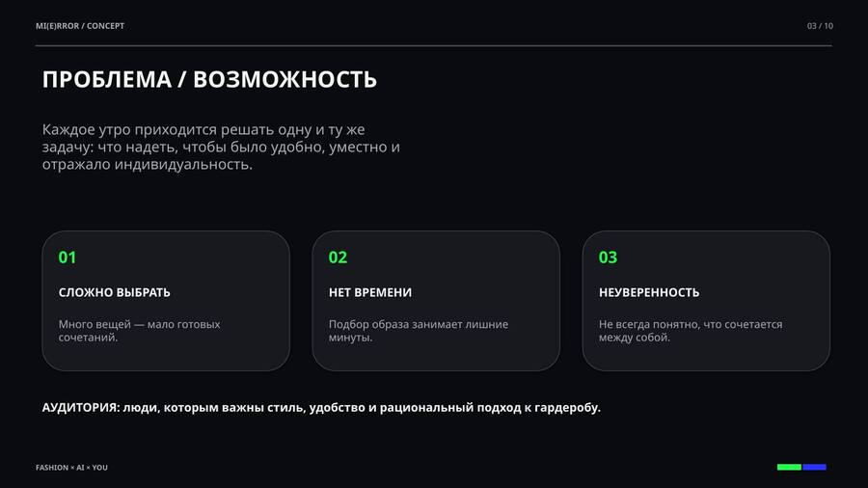Click the 03 / 10 page counter
The width and height of the screenshot is (868, 488).
820,26
